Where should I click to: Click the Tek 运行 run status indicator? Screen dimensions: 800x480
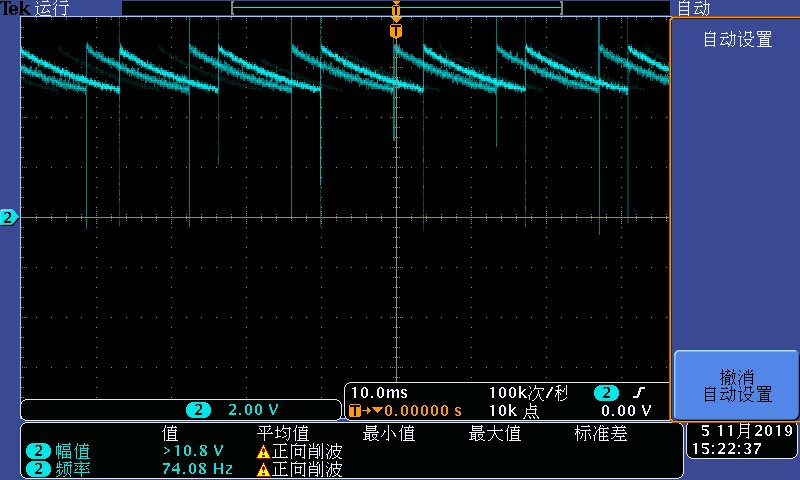click(35, 8)
